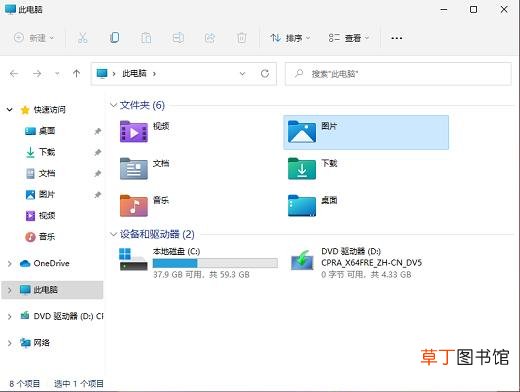Click the computer icon in address bar
Viewport: 520px width, 392px height.
(x=102, y=73)
